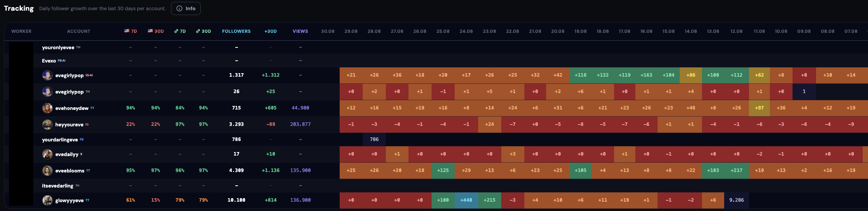Click the heyyoureve account avatar
This screenshot has height=211, width=868.
pyautogui.click(x=48, y=125)
